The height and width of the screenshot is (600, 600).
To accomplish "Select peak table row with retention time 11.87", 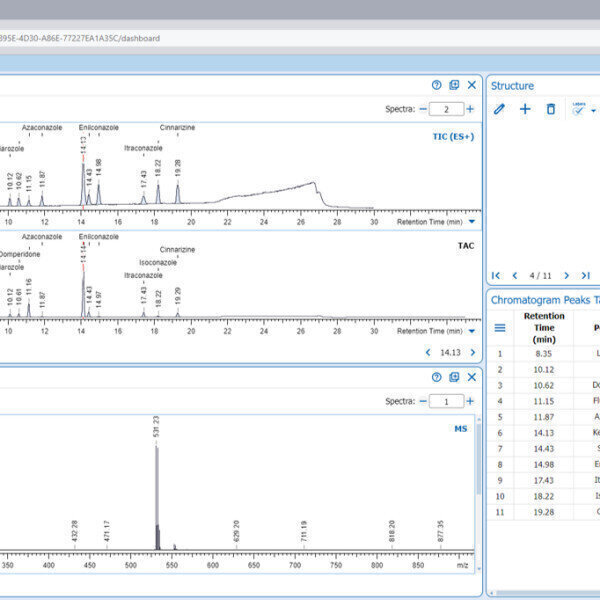I will [x=544, y=417].
